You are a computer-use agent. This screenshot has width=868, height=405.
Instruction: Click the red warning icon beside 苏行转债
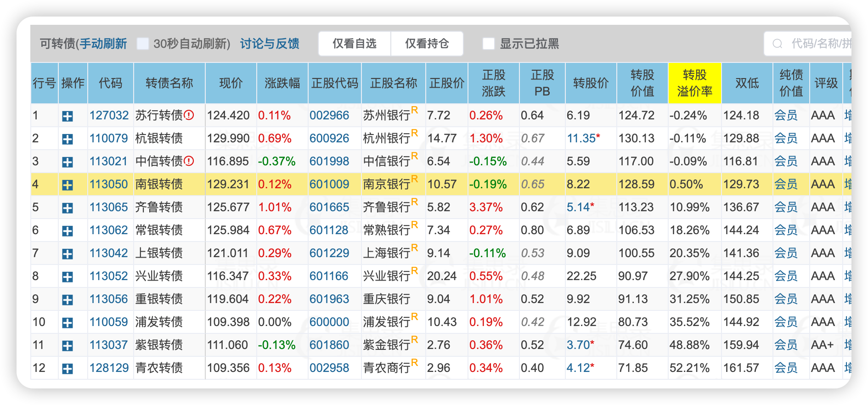(x=189, y=115)
